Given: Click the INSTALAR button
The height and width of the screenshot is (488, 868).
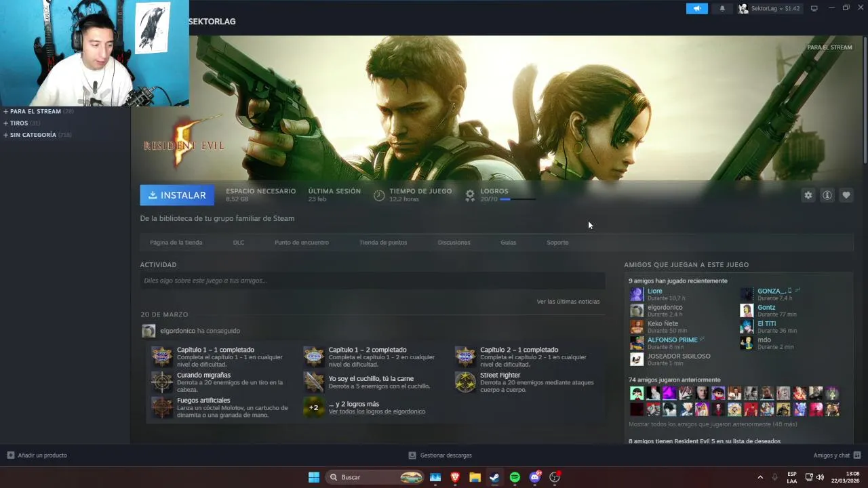Looking at the screenshot, I should [x=177, y=195].
